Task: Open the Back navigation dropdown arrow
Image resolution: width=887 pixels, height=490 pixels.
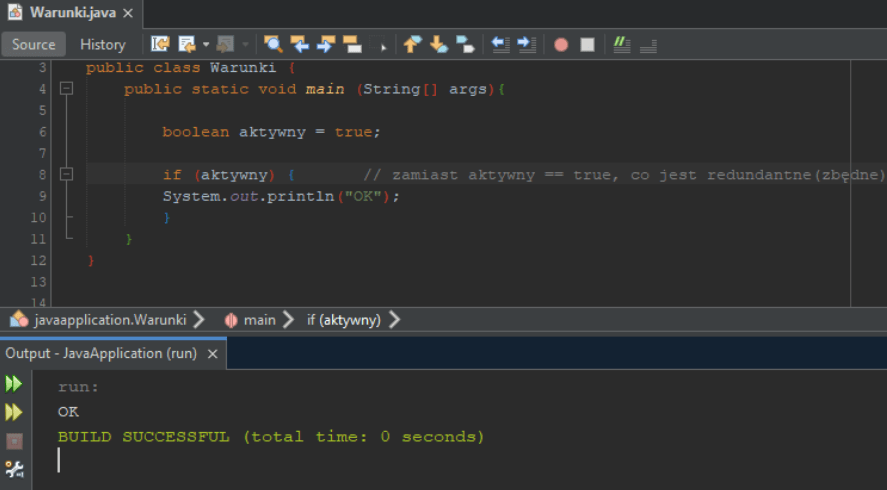Action: click(x=206, y=44)
